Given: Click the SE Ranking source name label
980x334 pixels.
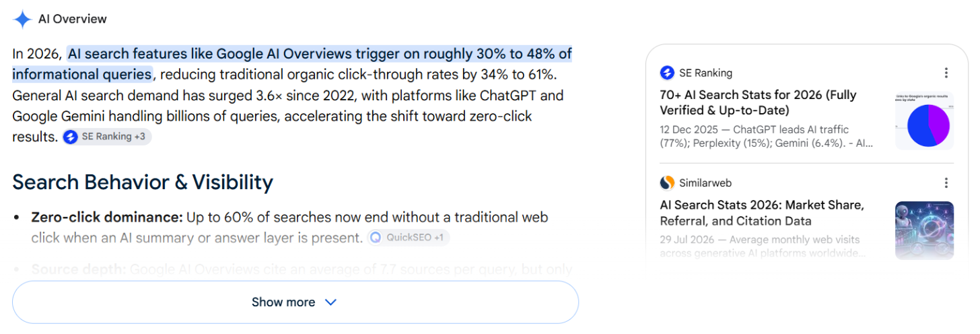Looking at the screenshot, I should [x=705, y=73].
